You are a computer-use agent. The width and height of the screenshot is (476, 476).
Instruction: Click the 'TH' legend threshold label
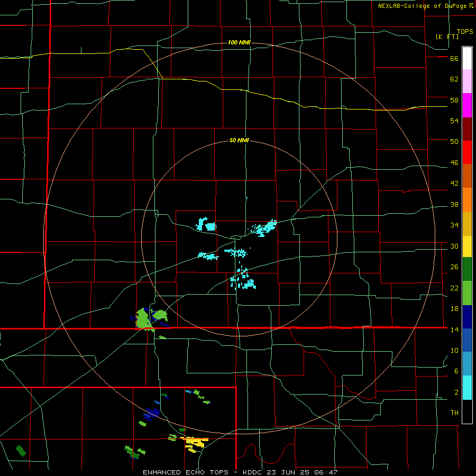(x=454, y=413)
